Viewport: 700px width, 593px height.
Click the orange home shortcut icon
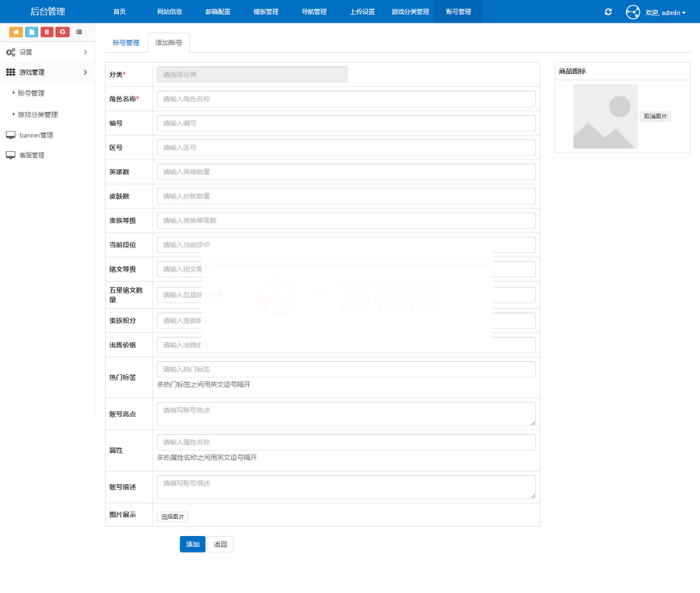click(16, 32)
